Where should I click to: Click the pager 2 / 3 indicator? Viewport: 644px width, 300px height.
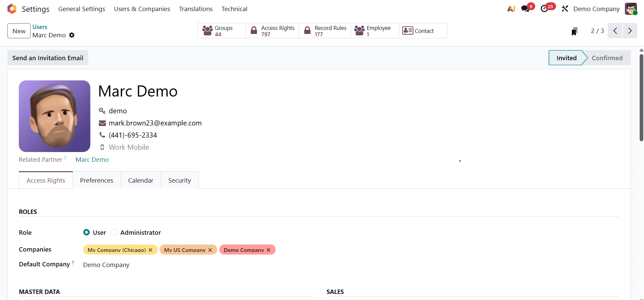click(x=597, y=31)
